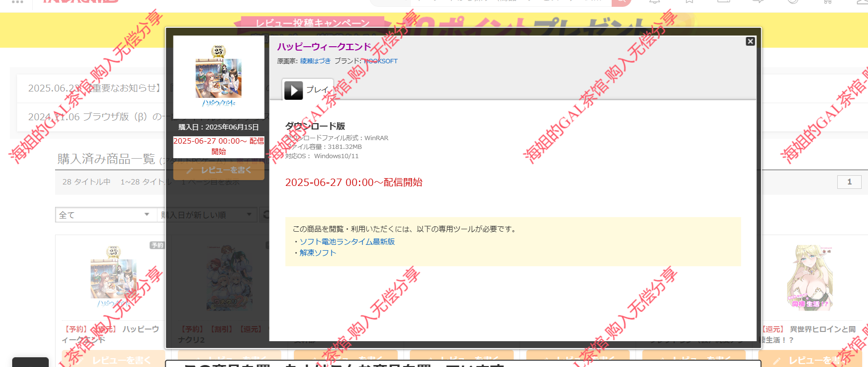
Task: Select page number 1 in pagination
Action: [x=849, y=182]
